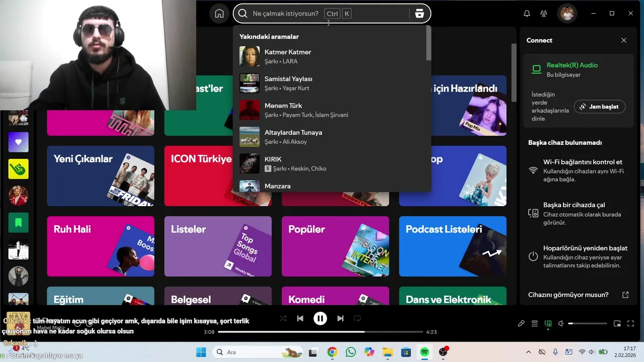The height and width of the screenshot is (362, 644).
Task: Open notifications bell icon
Action: 527,14
